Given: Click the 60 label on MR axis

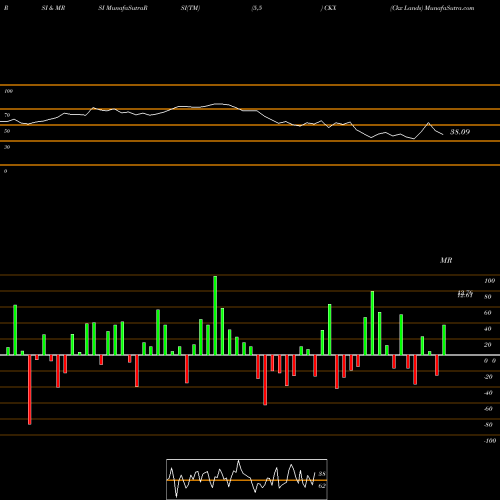Looking at the screenshot, I should pos(488,313).
